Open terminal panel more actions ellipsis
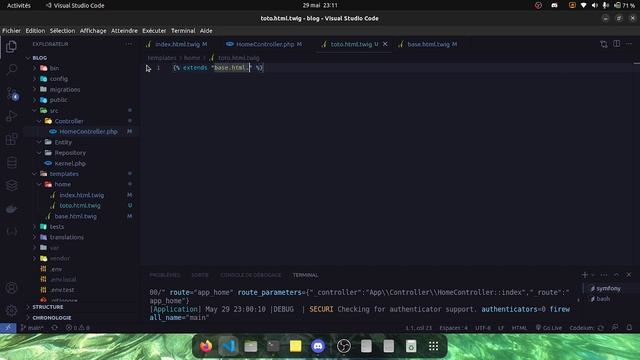 coord(604,275)
